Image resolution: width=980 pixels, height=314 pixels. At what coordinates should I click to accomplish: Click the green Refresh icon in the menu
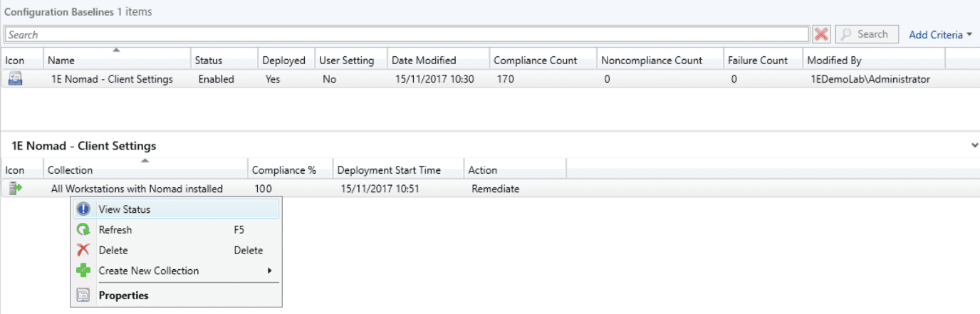[83, 230]
